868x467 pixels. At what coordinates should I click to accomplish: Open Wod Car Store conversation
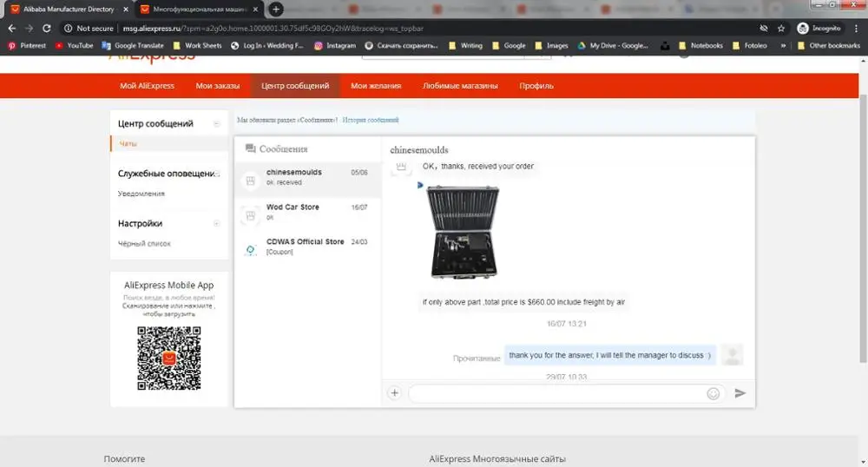coord(308,214)
